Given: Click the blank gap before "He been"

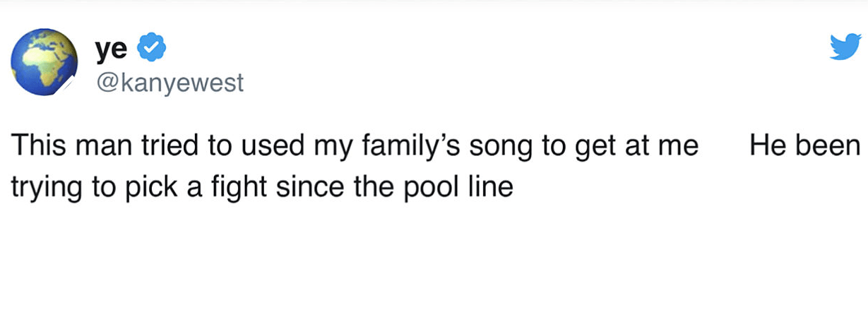Looking at the screenshot, I should (724, 145).
